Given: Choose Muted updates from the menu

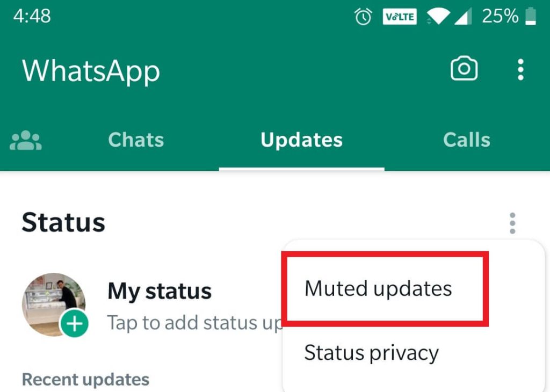Looking at the screenshot, I should (x=378, y=289).
